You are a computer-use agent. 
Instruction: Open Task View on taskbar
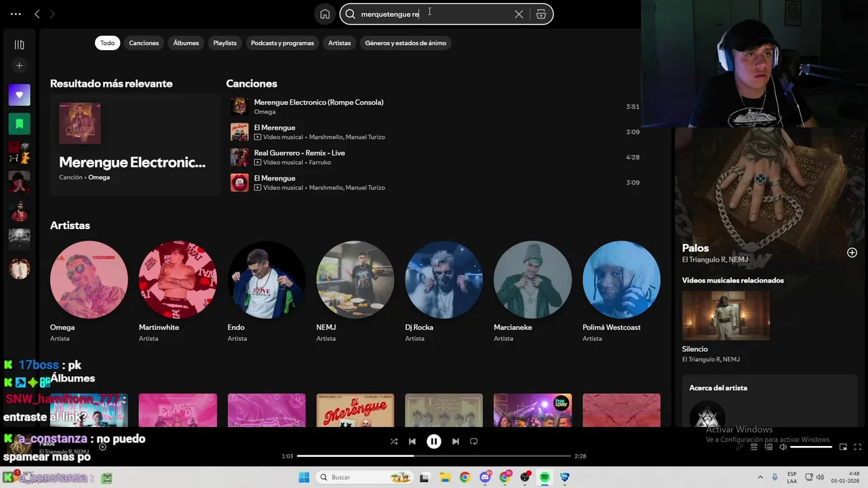[425, 478]
